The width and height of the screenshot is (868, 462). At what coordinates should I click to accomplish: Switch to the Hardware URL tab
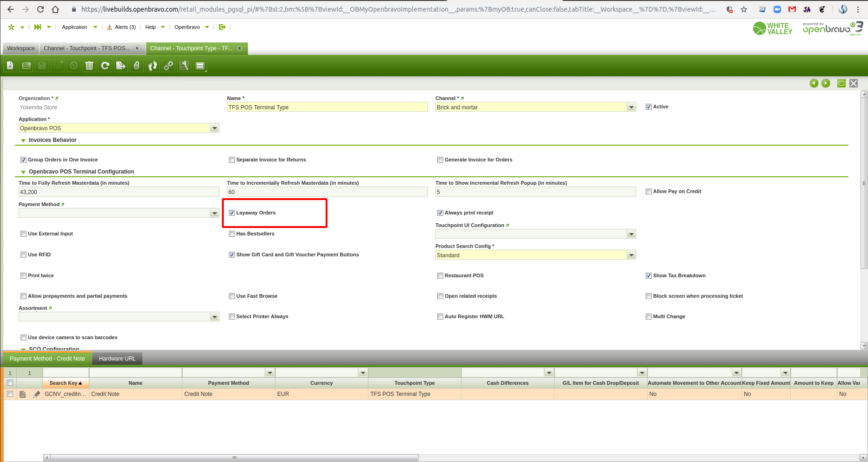tap(117, 359)
